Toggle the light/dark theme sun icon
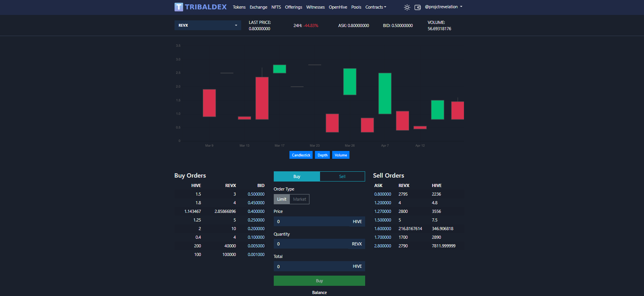Screen dimensions: 644x296 [x=407, y=7]
